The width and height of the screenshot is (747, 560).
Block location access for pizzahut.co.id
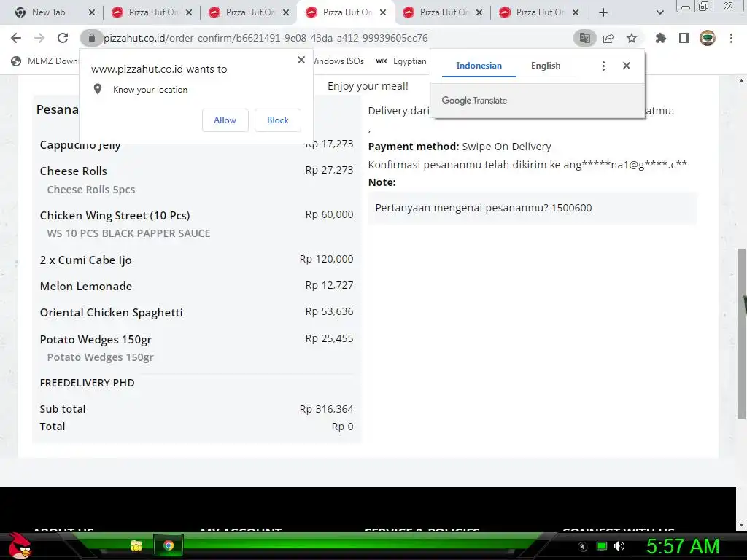(278, 120)
